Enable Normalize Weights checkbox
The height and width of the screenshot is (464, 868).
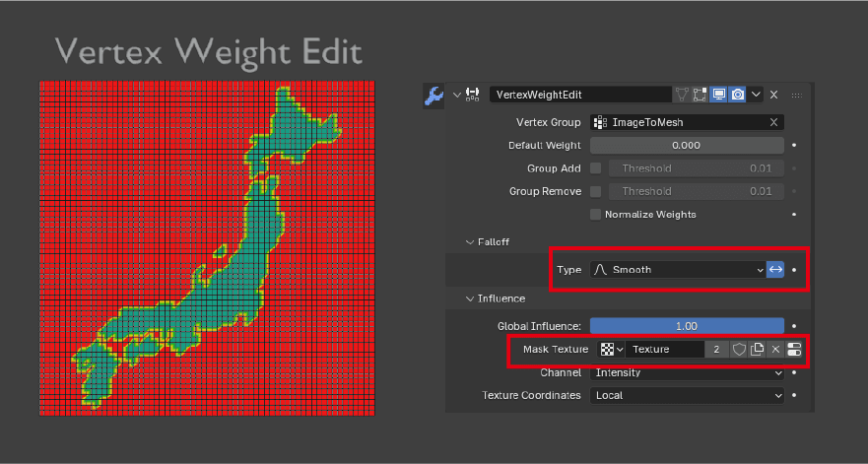[595, 214]
